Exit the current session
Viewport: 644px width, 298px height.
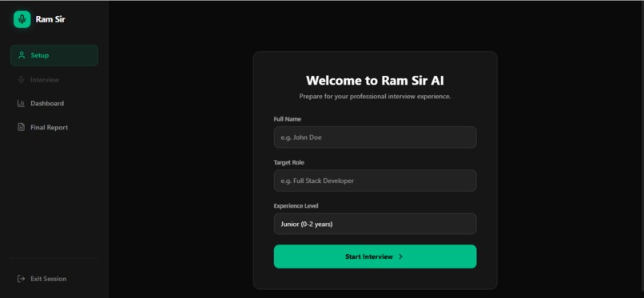54,279
